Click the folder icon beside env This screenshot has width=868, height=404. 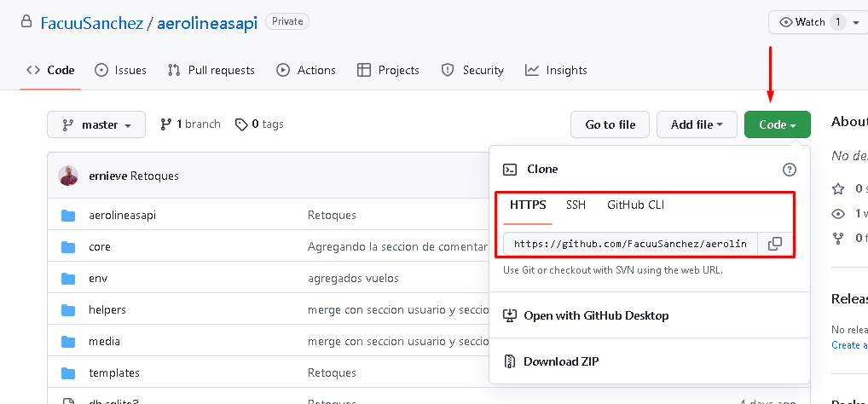tap(68, 279)
